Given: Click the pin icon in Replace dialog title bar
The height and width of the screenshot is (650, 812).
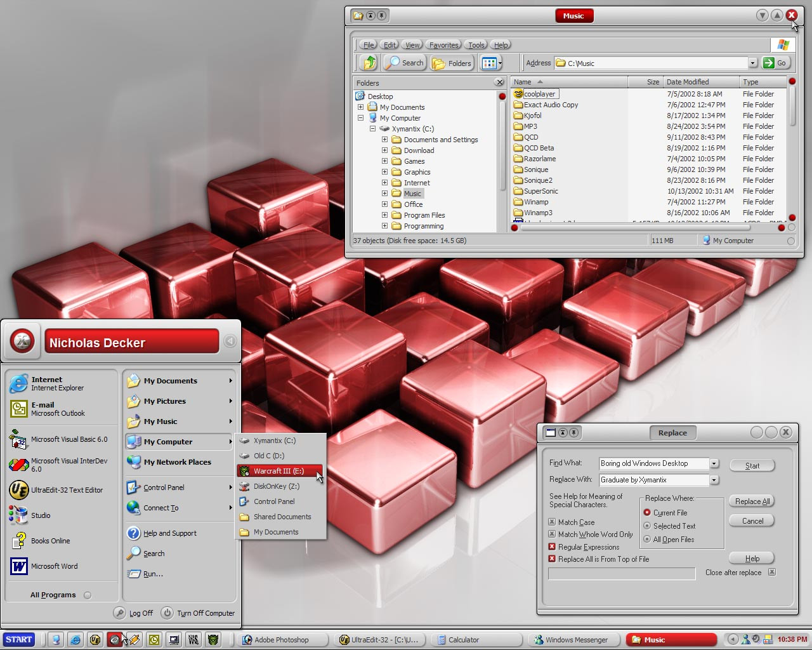Looking at the screenshot, I should click(574, 433).
